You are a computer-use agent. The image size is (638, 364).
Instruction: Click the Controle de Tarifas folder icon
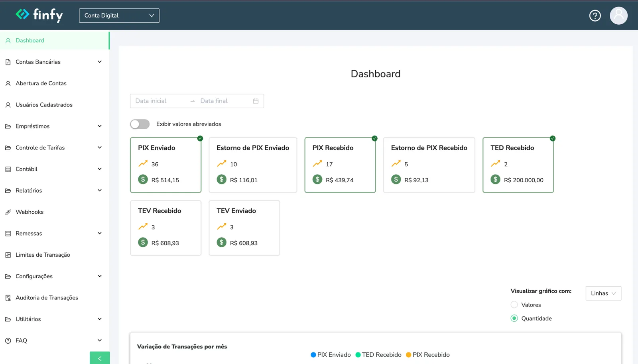[x=8, y=148]
